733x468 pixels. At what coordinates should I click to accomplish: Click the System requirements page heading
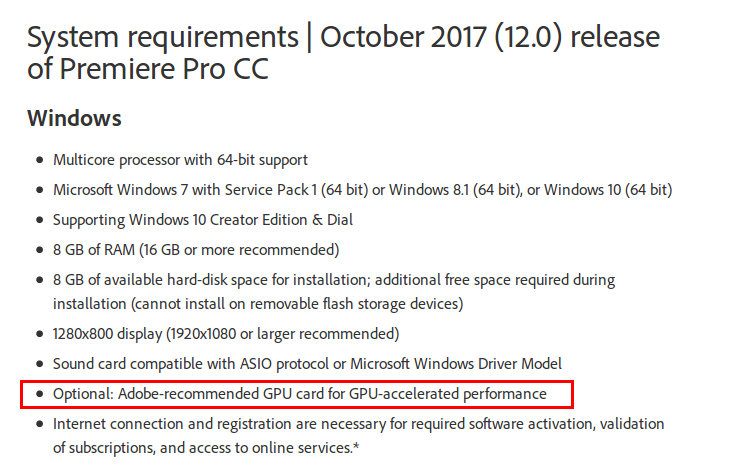click(x=343, y=53)
